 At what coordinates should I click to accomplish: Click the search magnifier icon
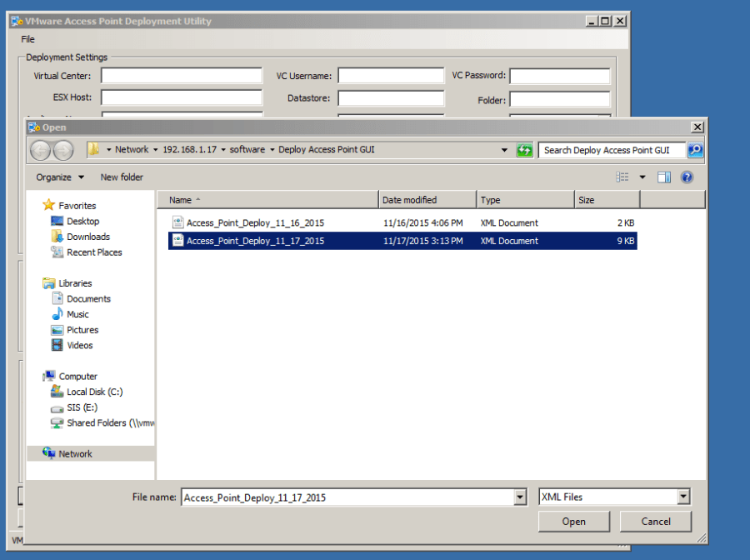pos(694,150)
